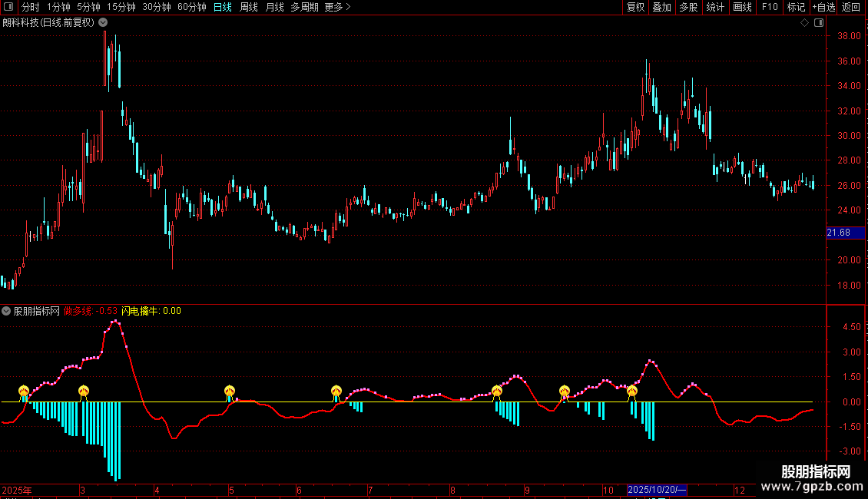Click the 2025/10/20/一 date marker

coord(657,490)
